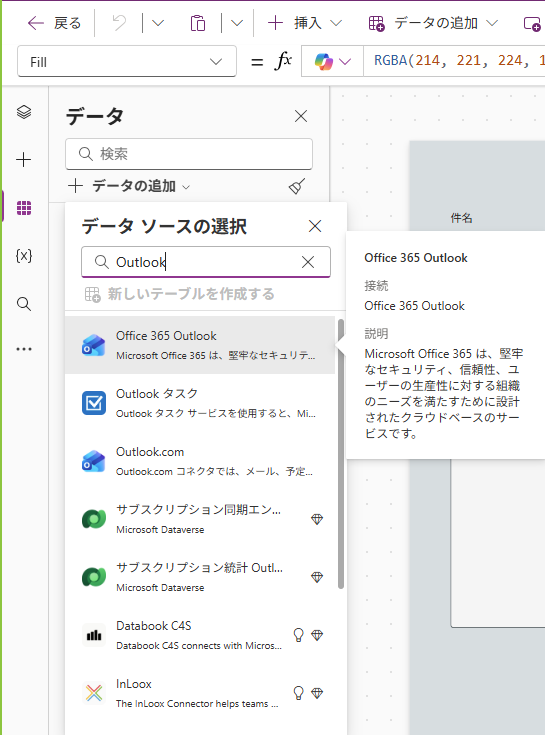Click 新しいテーブルを作成する

(x=179, y=294)
